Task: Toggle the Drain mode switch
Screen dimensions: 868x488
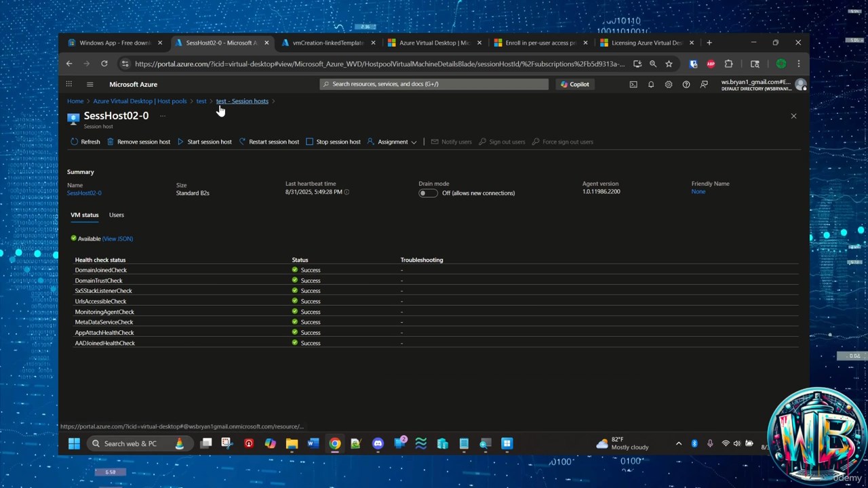Action: pyautogui.click(x=427, y=193)
